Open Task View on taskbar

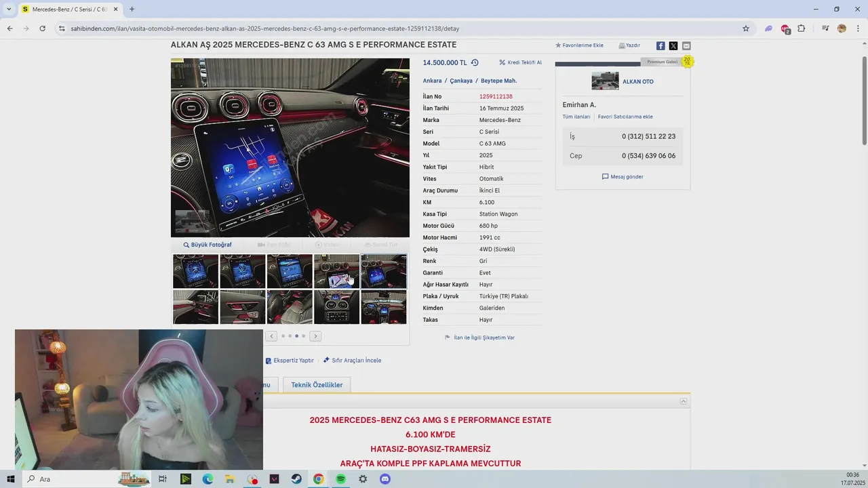coord(163,479)
